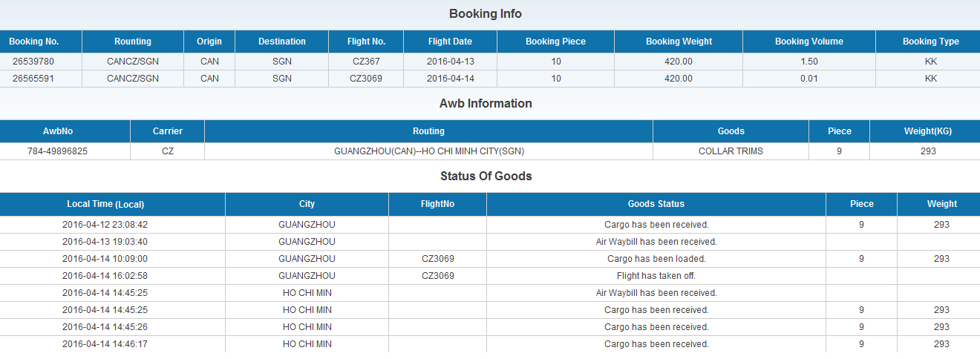Select flight number CZ3069 in Booking Info
The width and height of the screenshot is (980, 359).
pyautogui.click(x=366, y=79)
